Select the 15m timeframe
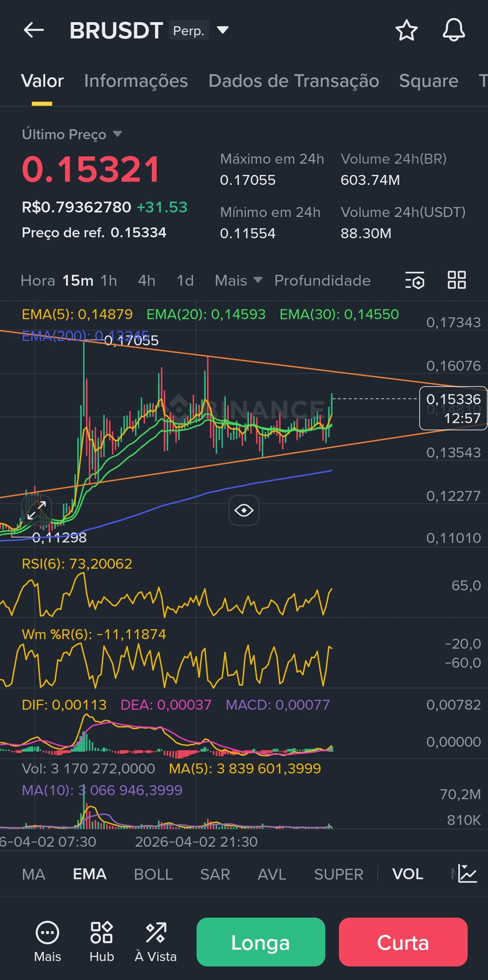 coord(78,280)
